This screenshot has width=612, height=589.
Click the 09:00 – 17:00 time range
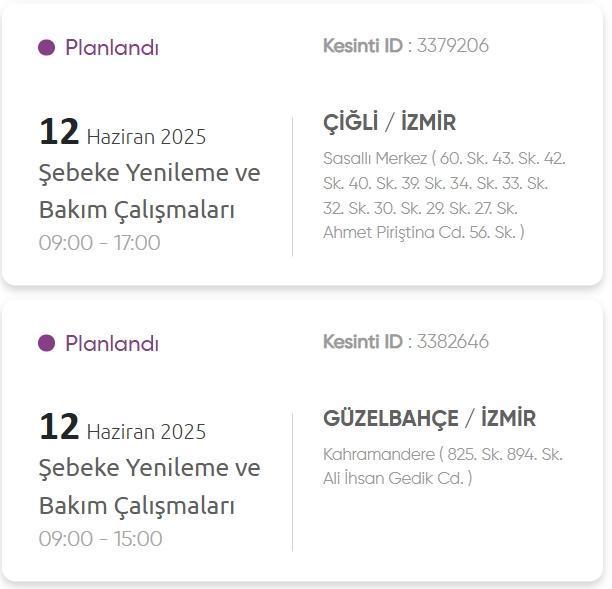(100, 242)
